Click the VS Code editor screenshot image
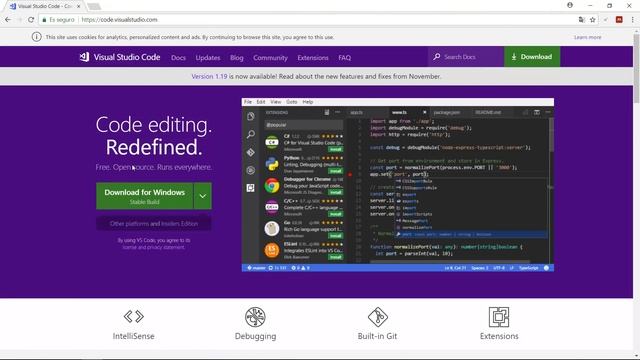 (x=398, y=184)
